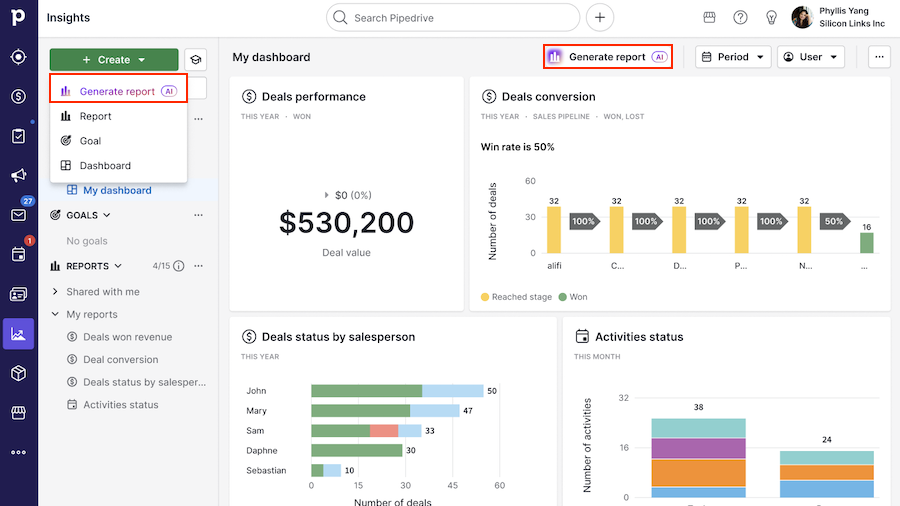Screen dimensions: 900x506
Task: Open the Help question mark icon
Action: click(740, 17)
